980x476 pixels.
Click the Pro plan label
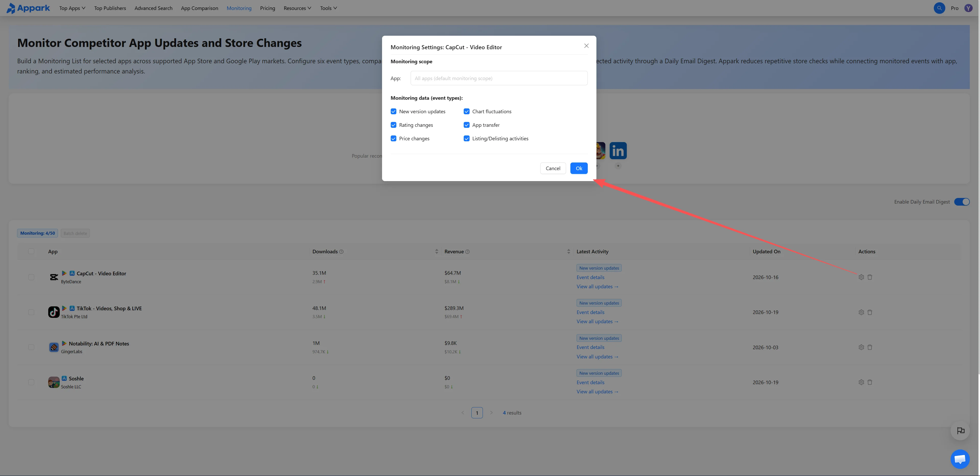point(954,8)
